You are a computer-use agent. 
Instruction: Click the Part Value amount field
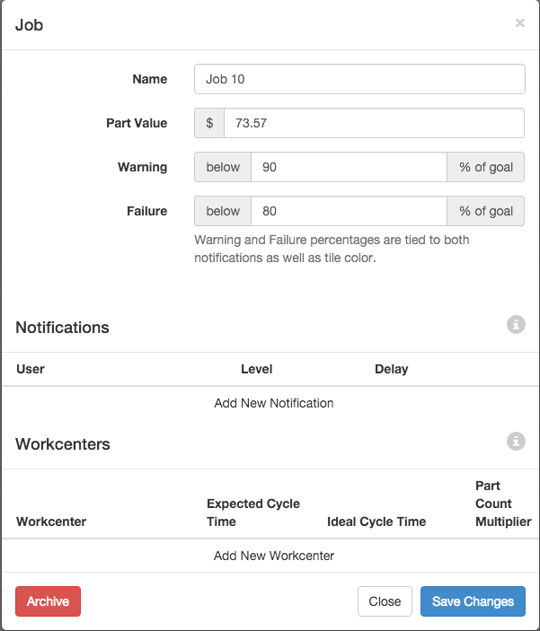pos(374,123)
